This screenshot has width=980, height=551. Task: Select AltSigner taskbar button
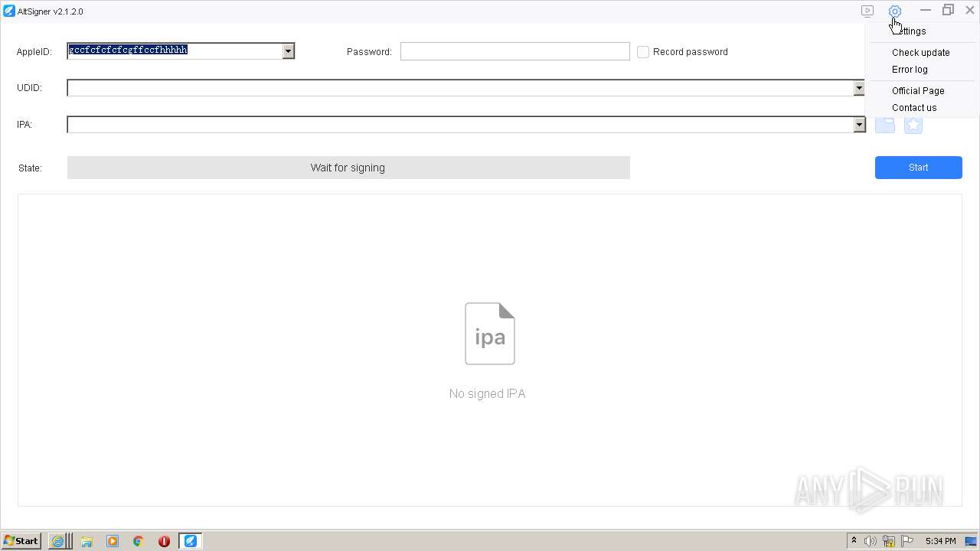tap(190, 541)
